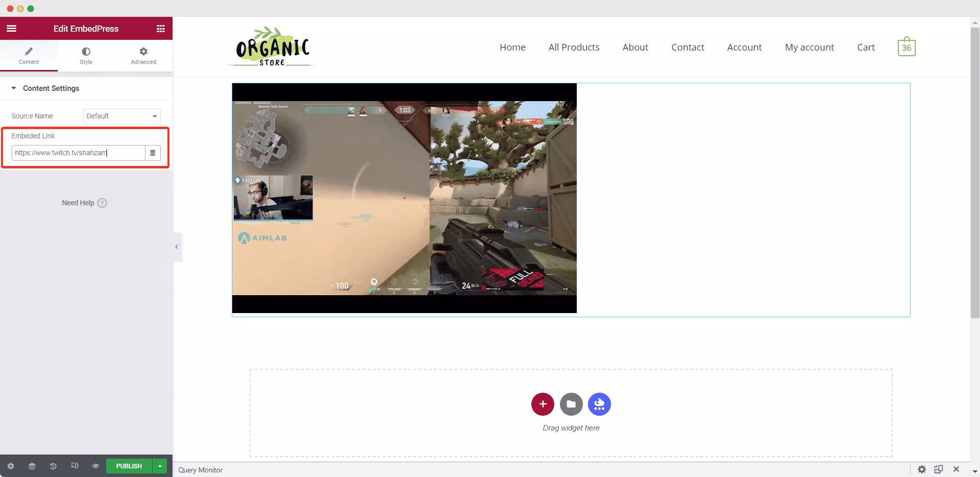980x477 pixels.
Task: Switch to the Style tab
Action: pos(86,56)
